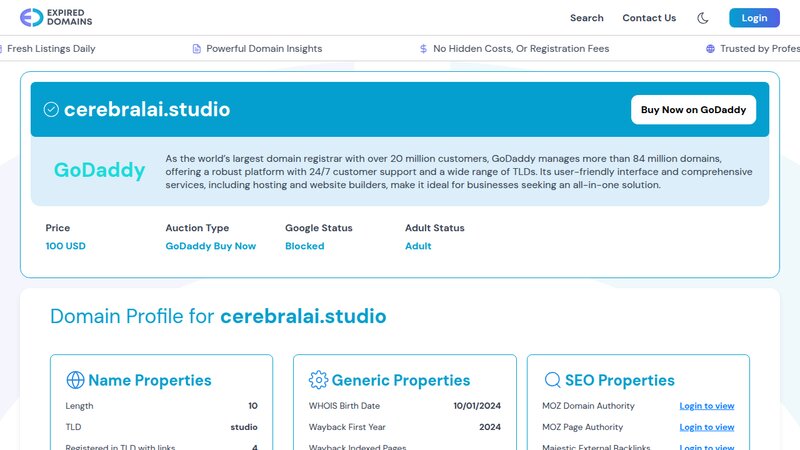Click the Price label
Screen dimensions: 800x450
[58, 228]
